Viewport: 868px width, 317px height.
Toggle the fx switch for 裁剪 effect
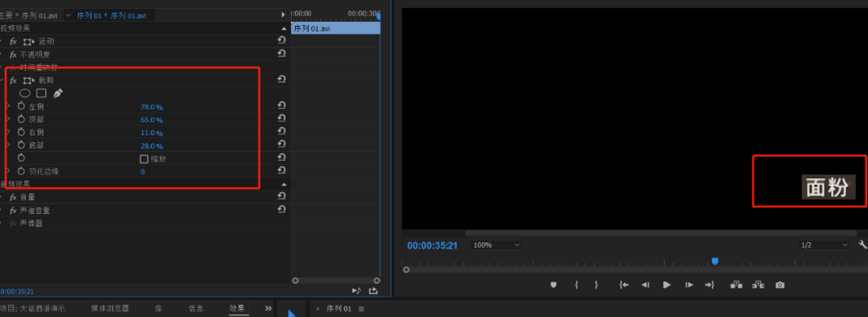[x=14, y=81]
